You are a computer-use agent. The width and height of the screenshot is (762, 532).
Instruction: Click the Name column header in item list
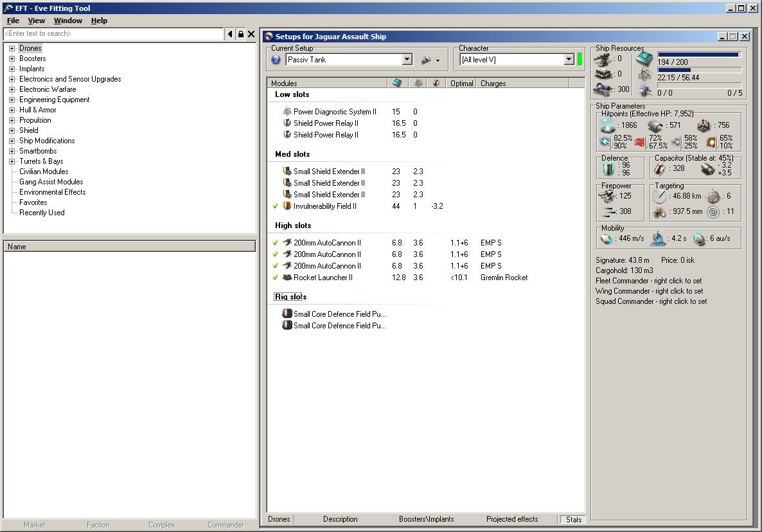point(130,247)
